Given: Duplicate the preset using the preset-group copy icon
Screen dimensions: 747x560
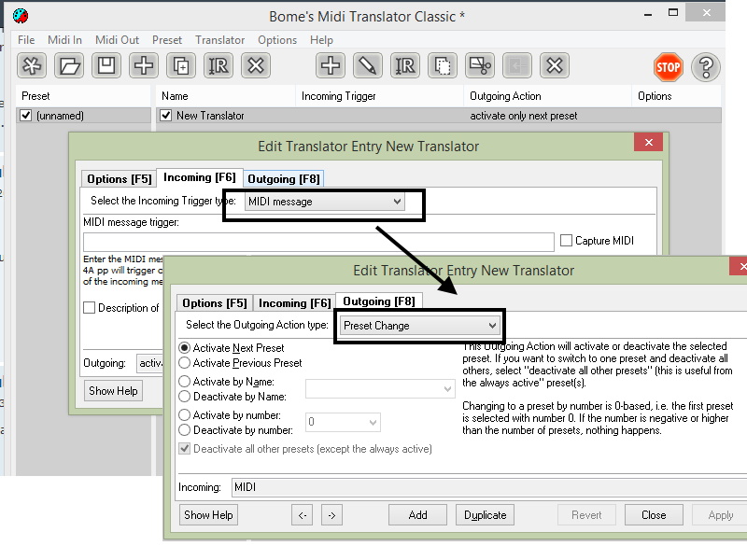Looking at the screenshot, I should tap(181, 65).
